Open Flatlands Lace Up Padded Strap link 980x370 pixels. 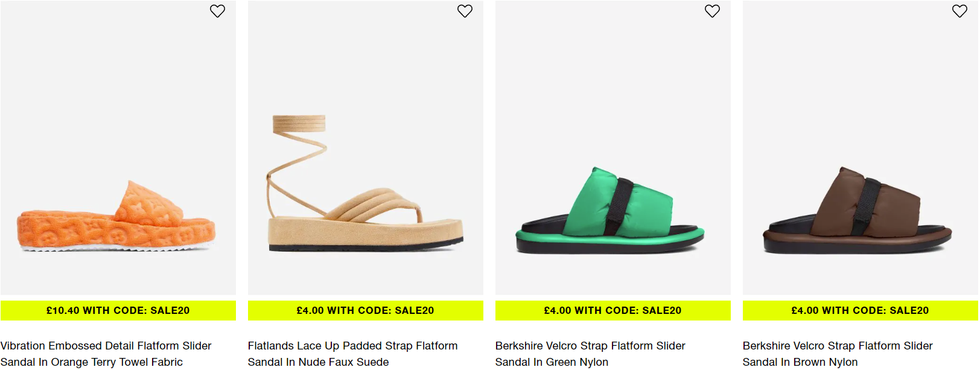pyautogui.click(x=353, y=354)
